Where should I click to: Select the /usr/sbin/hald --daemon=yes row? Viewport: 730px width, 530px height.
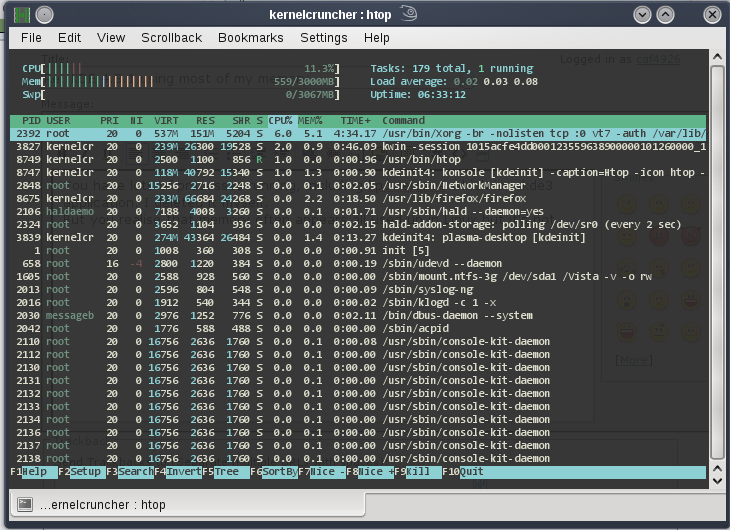point(358,212)
